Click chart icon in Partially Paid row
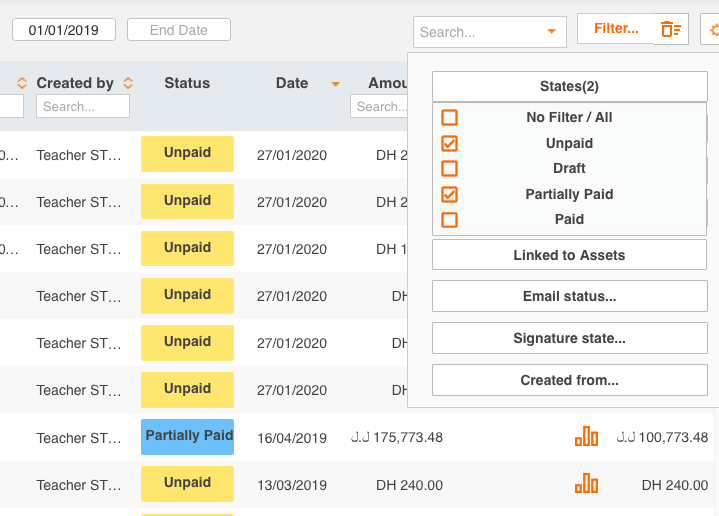Image resolution: width=719 pixels, height=516 pixels. (586, 437)
